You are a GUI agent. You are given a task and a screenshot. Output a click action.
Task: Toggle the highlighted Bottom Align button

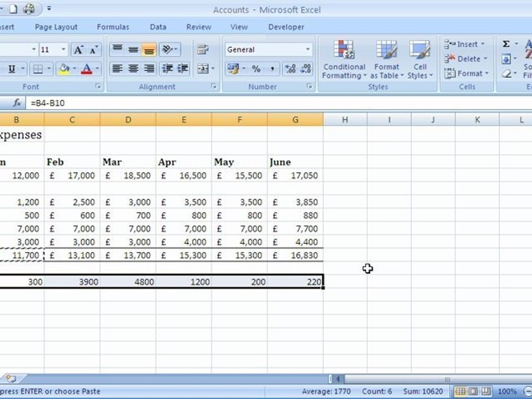click(x=149, y=49)
